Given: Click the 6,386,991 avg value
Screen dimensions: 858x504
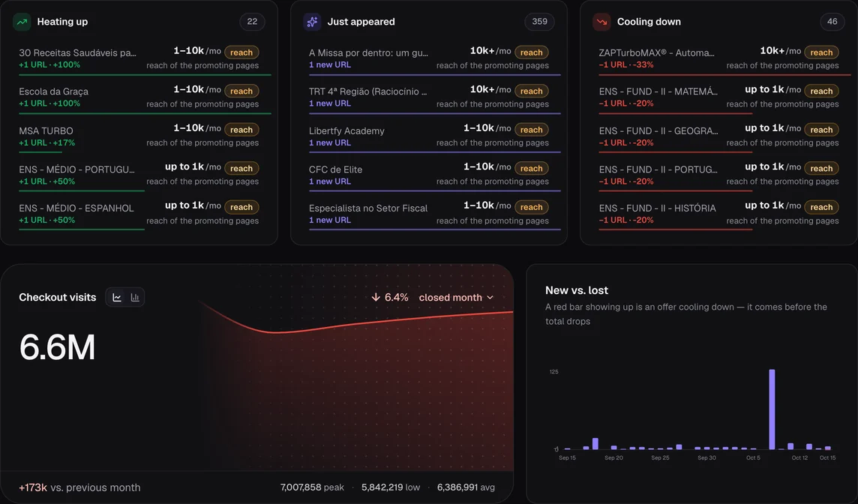Looking at the screenshot, I should [x=466, y=487].
